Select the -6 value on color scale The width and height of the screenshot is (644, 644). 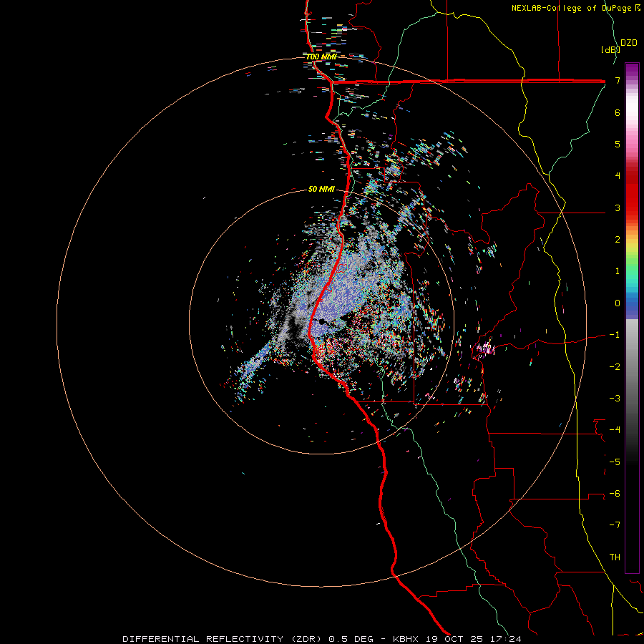(615, 494)
